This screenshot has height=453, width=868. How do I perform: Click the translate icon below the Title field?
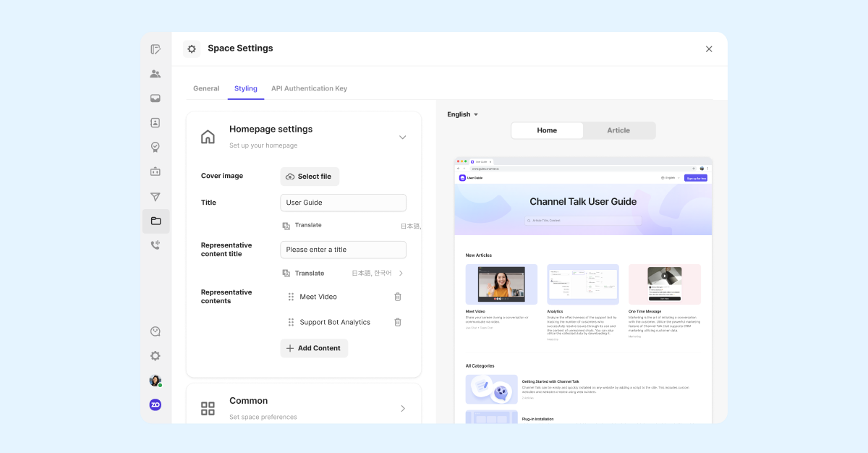coord(286,226)
